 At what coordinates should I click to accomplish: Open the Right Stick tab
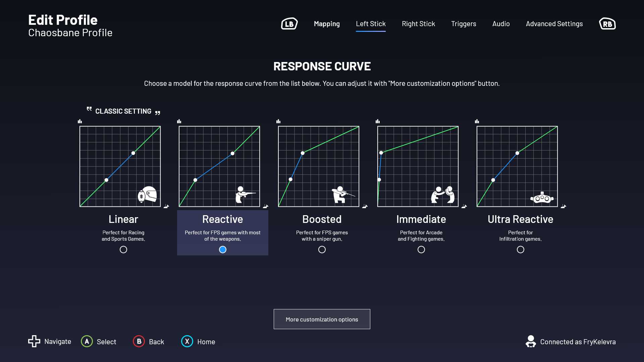[418, 24]
